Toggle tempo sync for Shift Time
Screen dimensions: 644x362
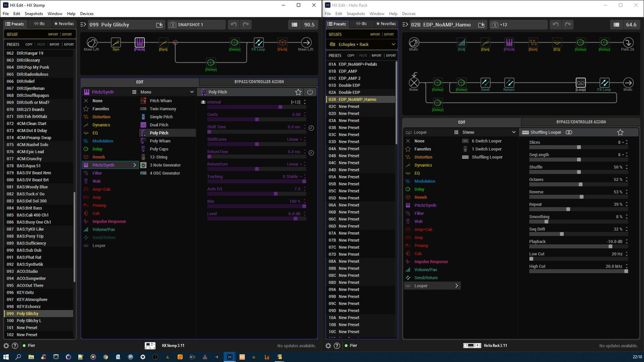311,128
